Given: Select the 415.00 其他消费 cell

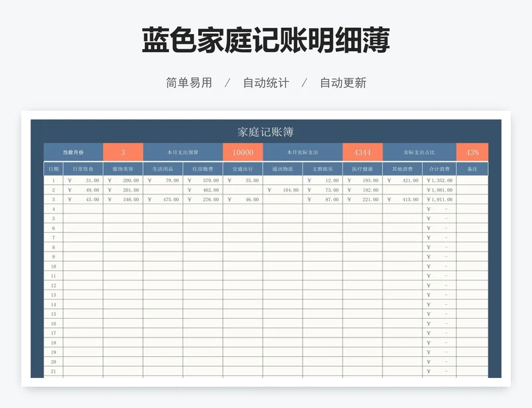Looking at the screenshot, I should [x=402, y=200].
